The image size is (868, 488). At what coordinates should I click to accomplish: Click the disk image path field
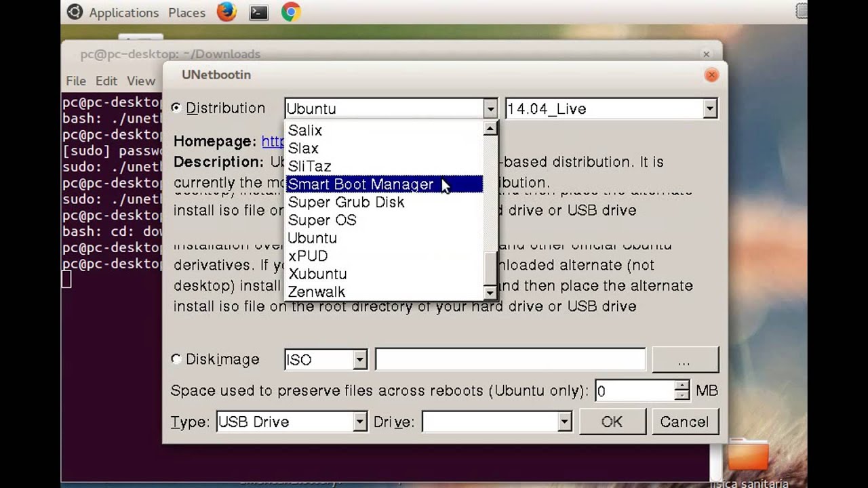[510, 360]
